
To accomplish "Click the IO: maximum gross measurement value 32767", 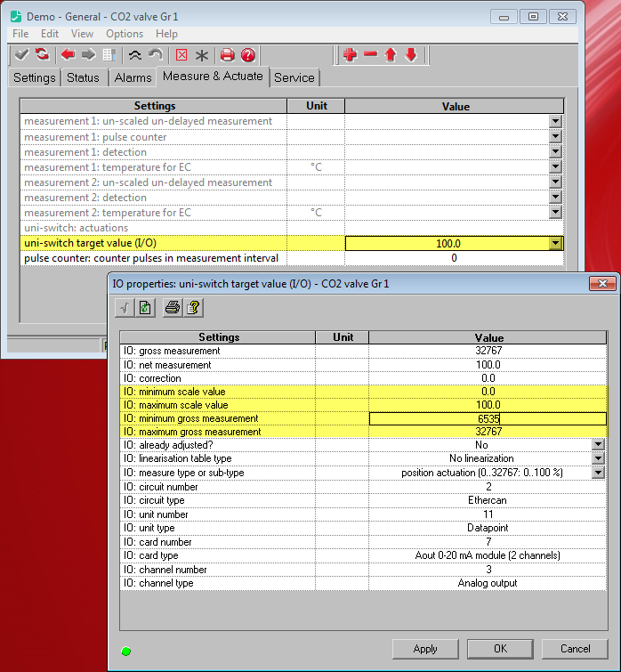I will click(x=488, y=432).
